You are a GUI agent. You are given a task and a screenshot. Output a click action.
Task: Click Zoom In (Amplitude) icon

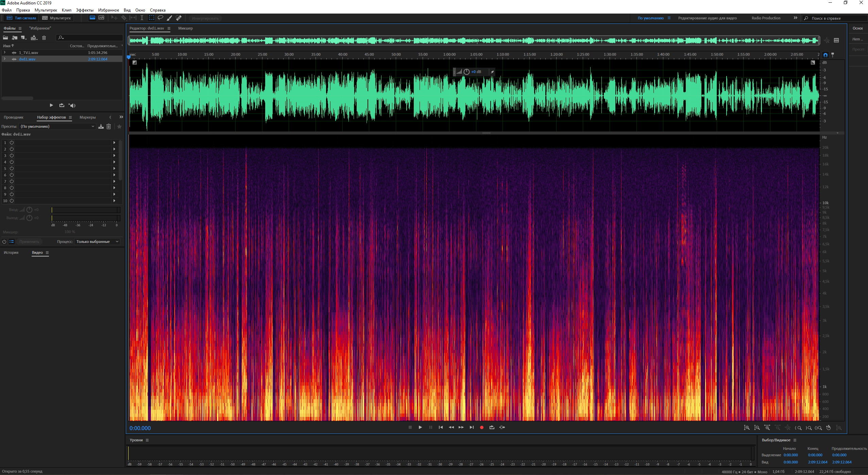747,428
